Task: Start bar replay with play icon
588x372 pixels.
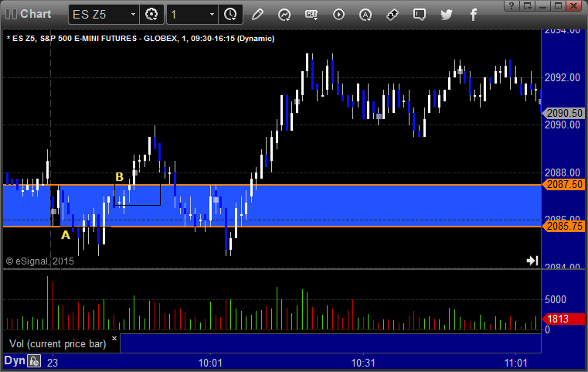Action: coord(338,15)
